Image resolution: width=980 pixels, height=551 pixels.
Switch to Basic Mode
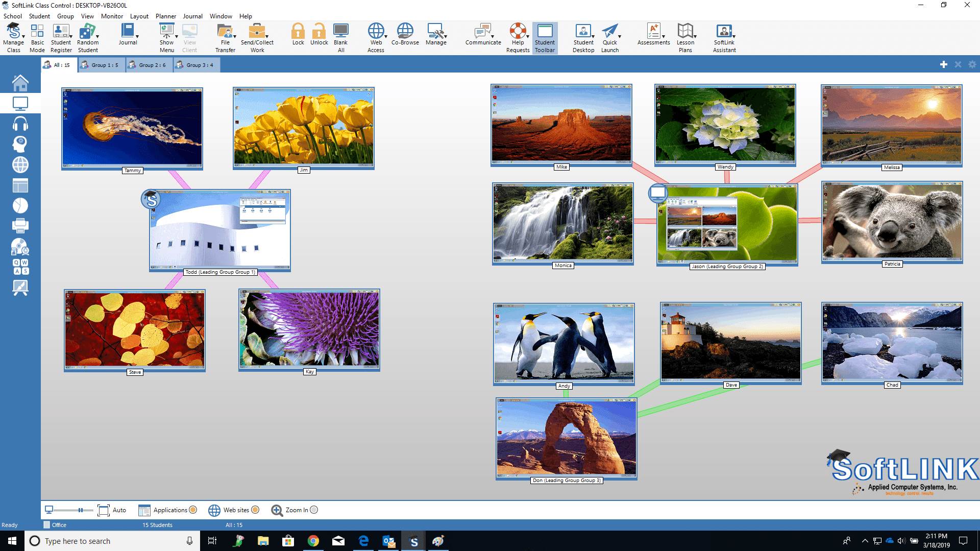37,38
